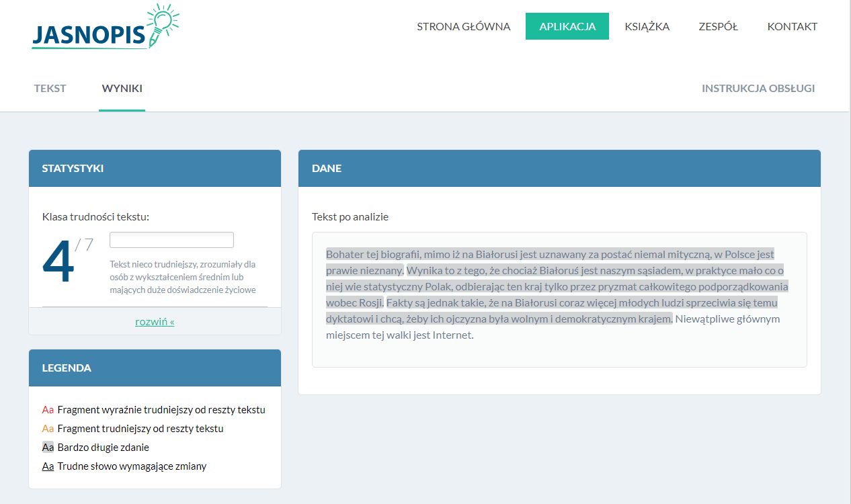Click the red Aa difficult fragment sample
The width and height of the screenshot is (851, 504).
pos(48,410)
